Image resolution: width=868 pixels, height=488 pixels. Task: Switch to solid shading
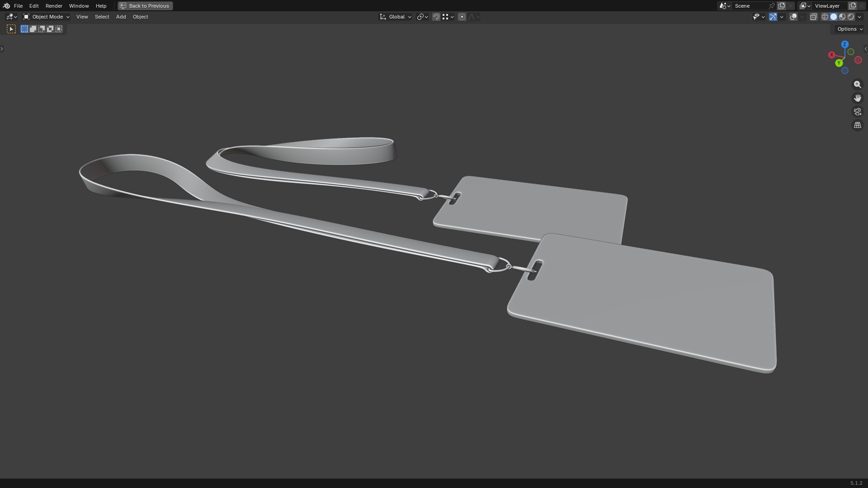834,17
